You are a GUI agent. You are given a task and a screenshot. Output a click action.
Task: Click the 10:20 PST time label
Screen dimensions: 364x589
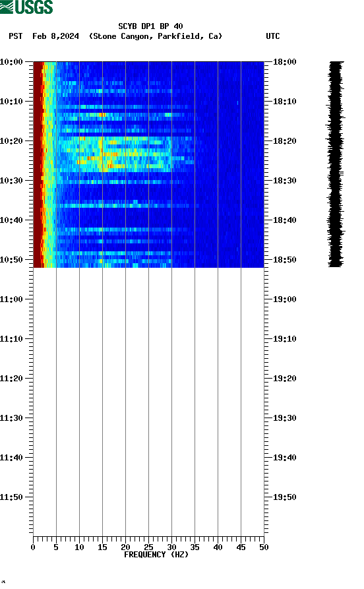[11, 141]
